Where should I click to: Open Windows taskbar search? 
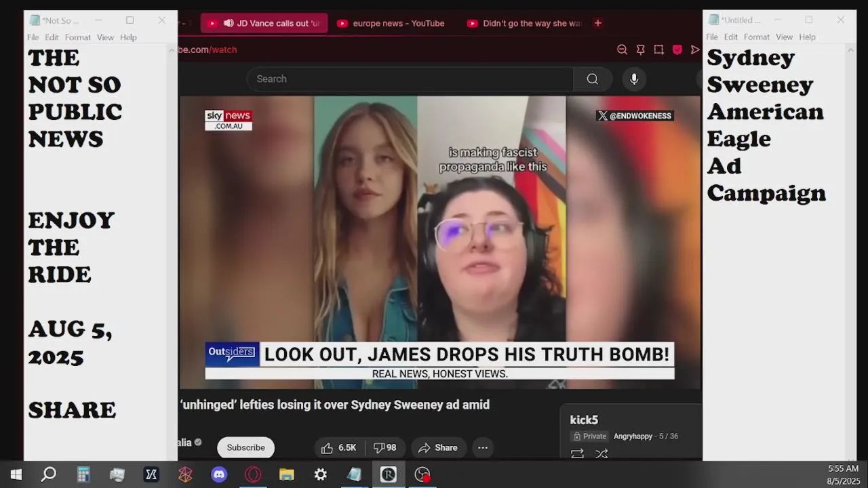tap(49, 474)
